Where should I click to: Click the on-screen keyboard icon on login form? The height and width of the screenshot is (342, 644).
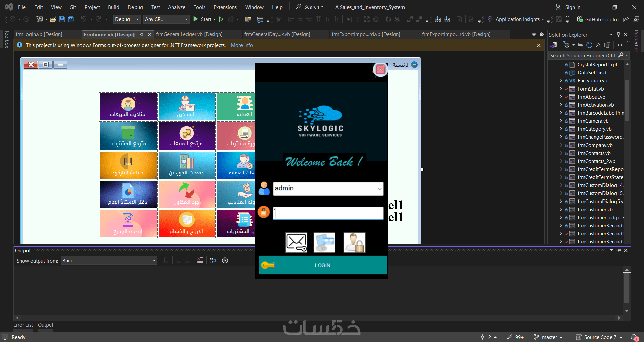pyautogui.click(x=324, y=242)
